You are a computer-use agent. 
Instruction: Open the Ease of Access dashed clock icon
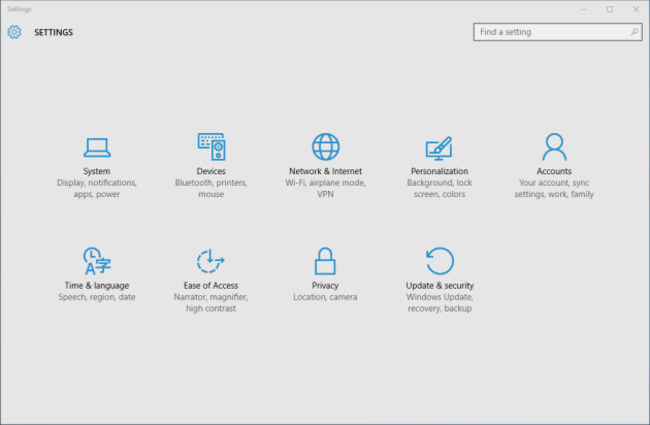(211, 261)
